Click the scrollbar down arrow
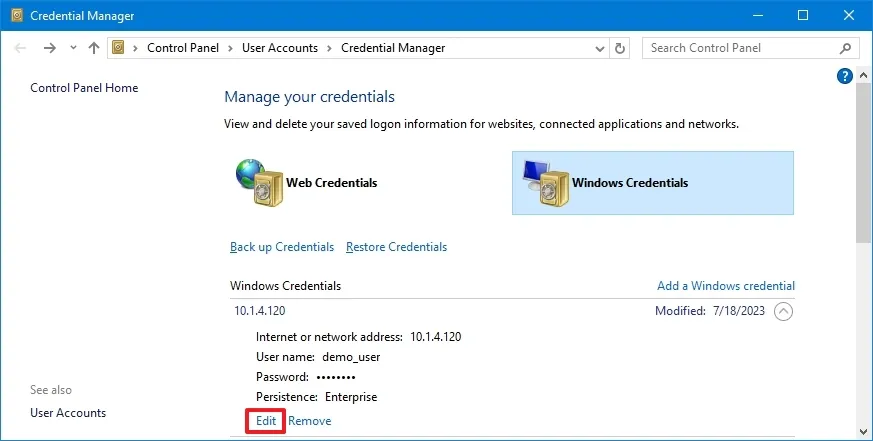873x441 pixels. 864,432
